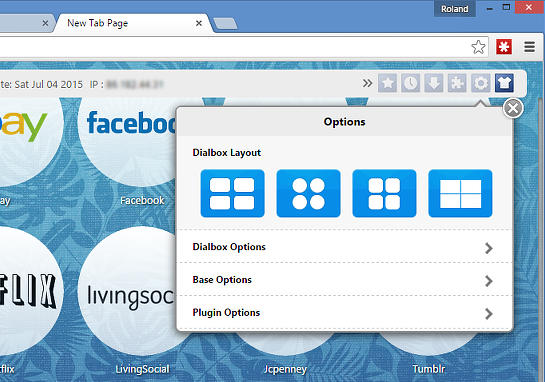Open the themes t-shirt icon
The image size is (545, 382).
pos(504,83)
